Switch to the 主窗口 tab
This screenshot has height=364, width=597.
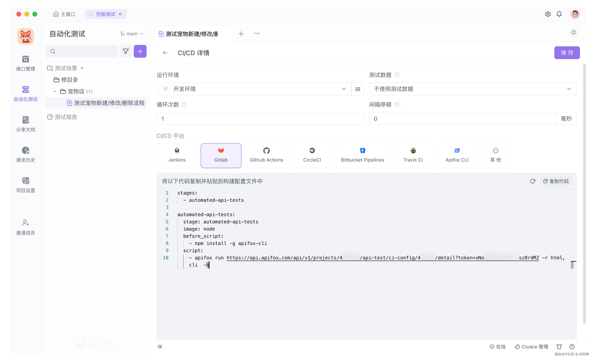click(x=64, y=14)
